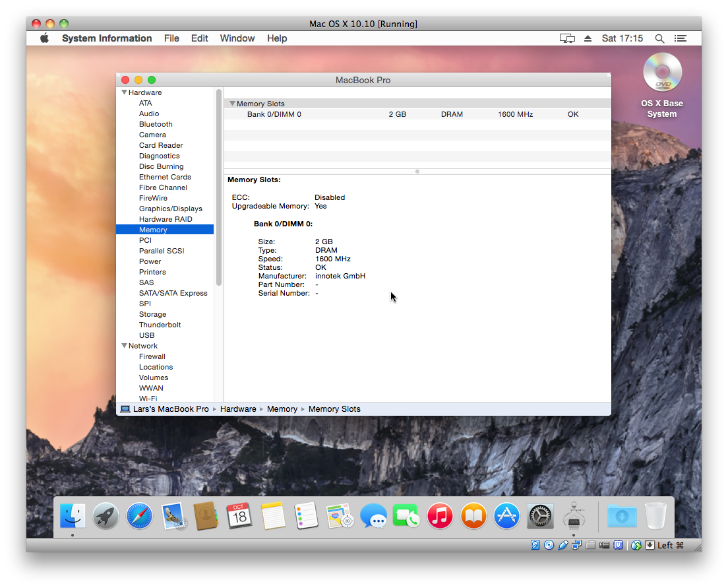
Task: Open Trash in the Dock
Action: click(655, 516)
